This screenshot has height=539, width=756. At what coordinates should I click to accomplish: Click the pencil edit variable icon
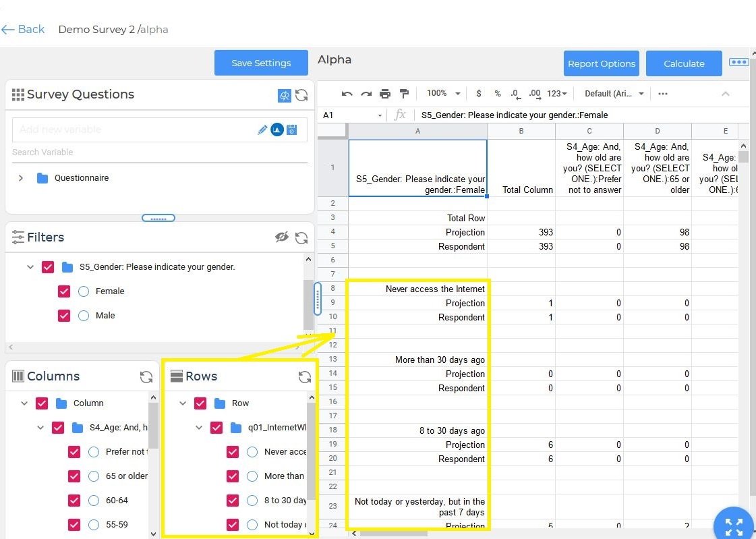click(x=262, y=130)
